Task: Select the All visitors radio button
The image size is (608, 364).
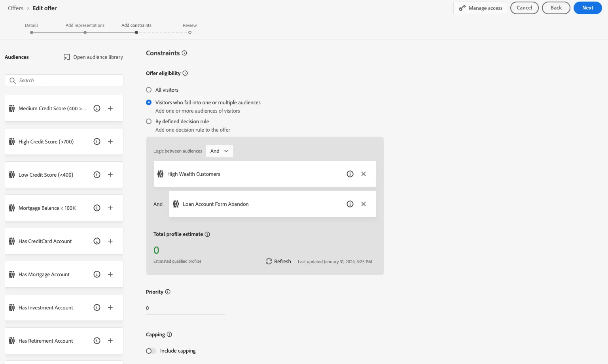Action: [x=149, y=90]
